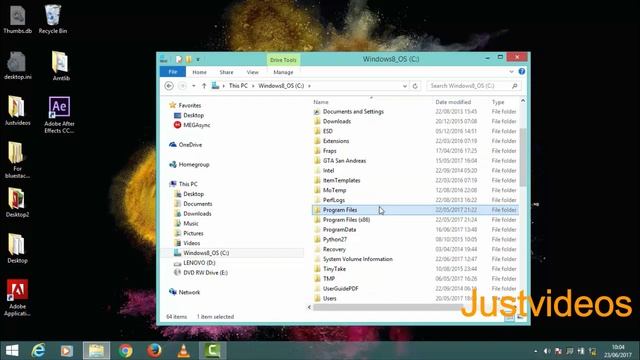Select LENOVO (D:) drive in navigation pane
The width and height of the screenshot is (640, 360).
pos(199,263)
